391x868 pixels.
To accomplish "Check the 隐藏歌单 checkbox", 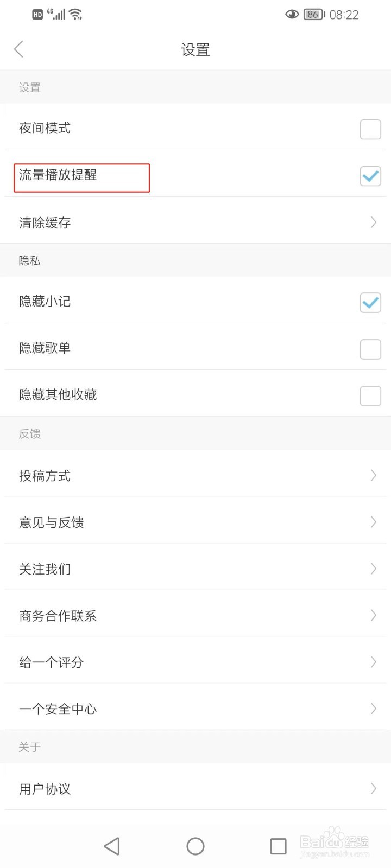I will tap(370, 349).
